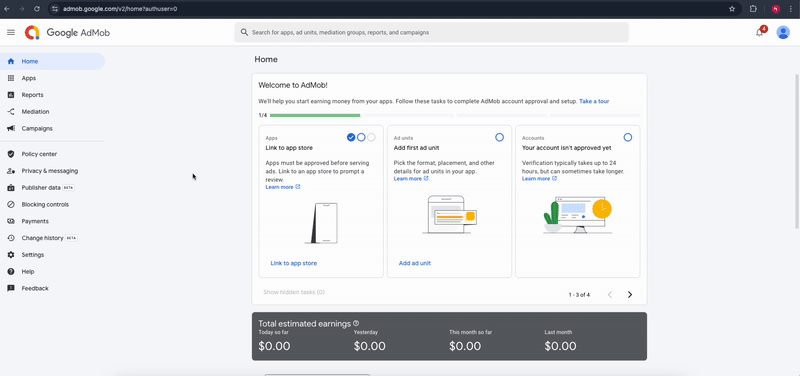Click the Link to app store link

pyautogui.click(x=293, y=263)
